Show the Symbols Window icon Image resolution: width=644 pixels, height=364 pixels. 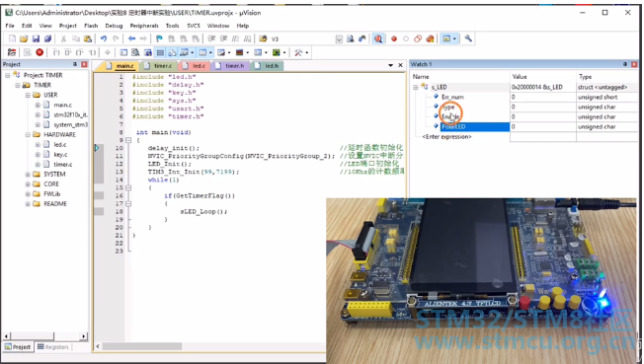148,52
